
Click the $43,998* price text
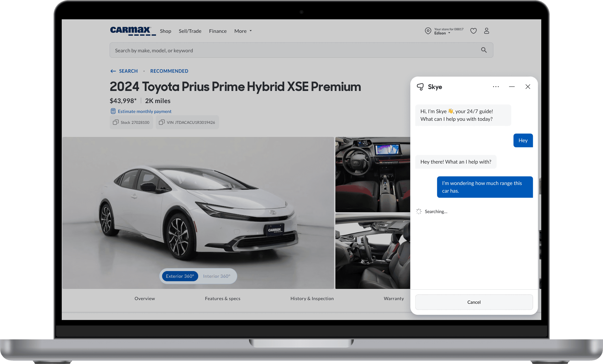click(x=123, y=101)
